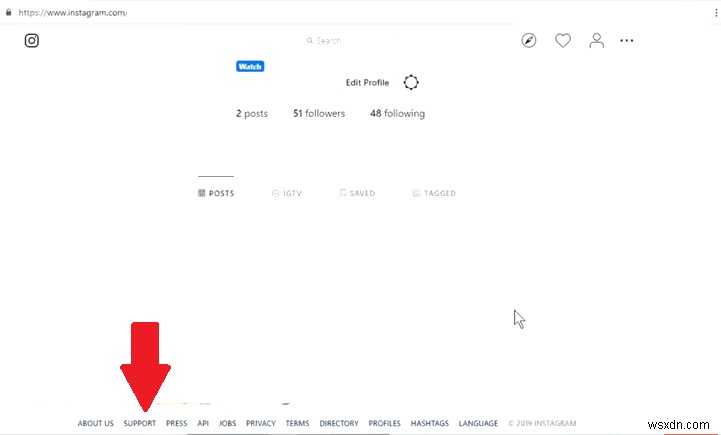Open activity feed heart icon

(x=563, y=40)
